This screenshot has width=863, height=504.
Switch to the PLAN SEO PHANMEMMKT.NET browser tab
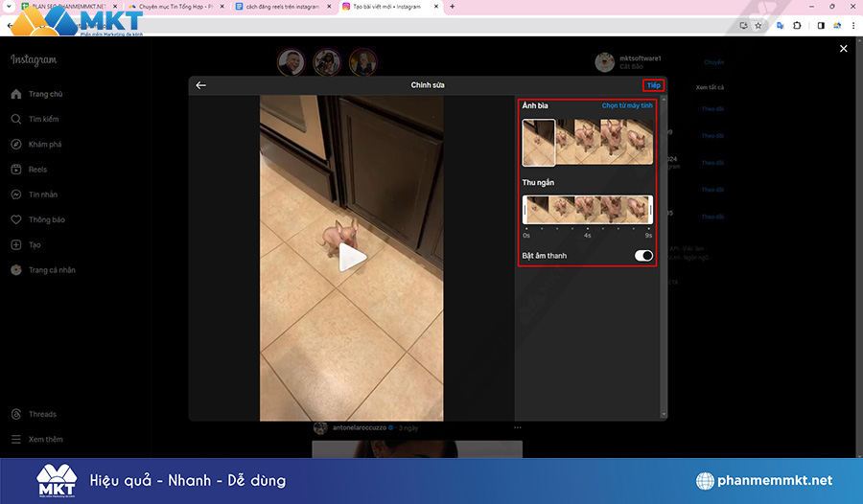(x=68, y=7)
